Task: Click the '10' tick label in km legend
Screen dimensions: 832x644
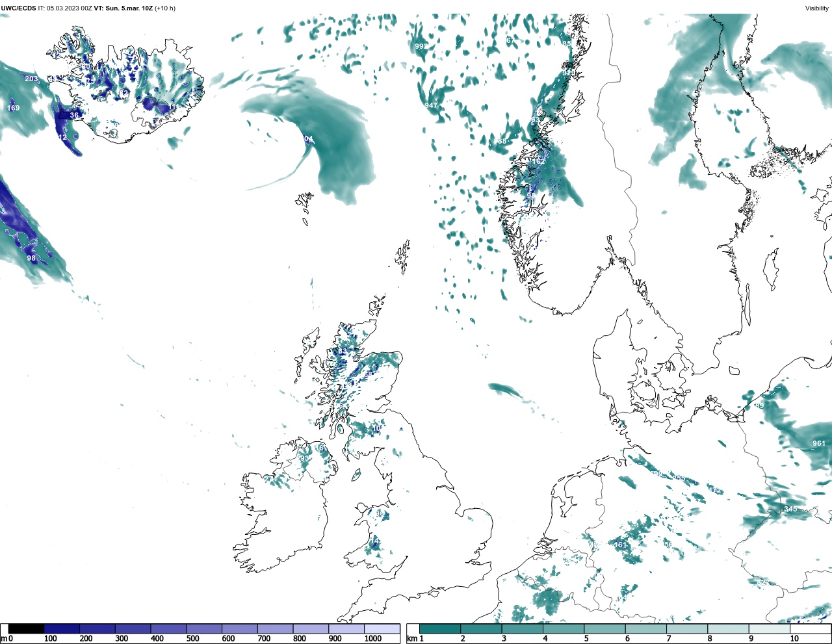Action: click(x=794, y=639)
